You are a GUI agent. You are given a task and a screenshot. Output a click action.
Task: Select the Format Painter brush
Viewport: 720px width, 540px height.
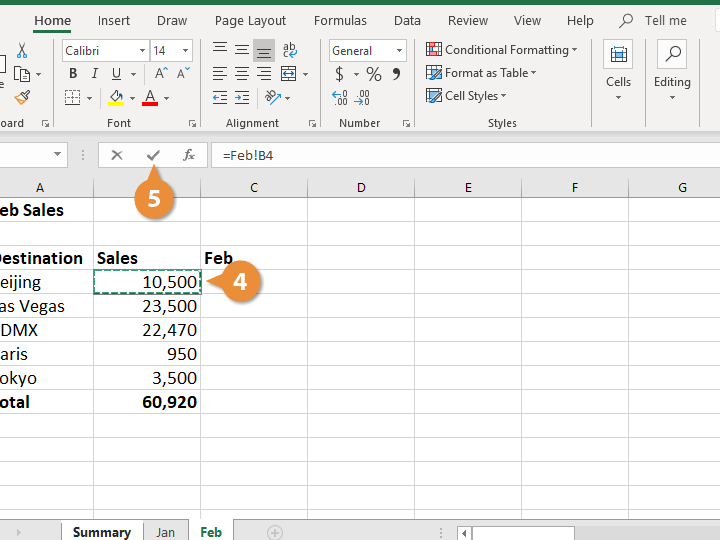pos(22,97)
